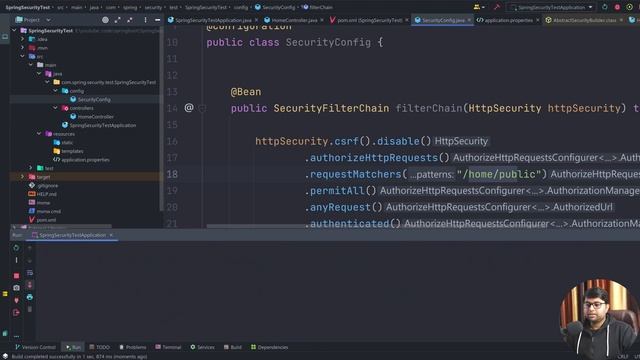Click the select opened file target icon
Viewport: 640px width, 360px height.
click(105, 20)
